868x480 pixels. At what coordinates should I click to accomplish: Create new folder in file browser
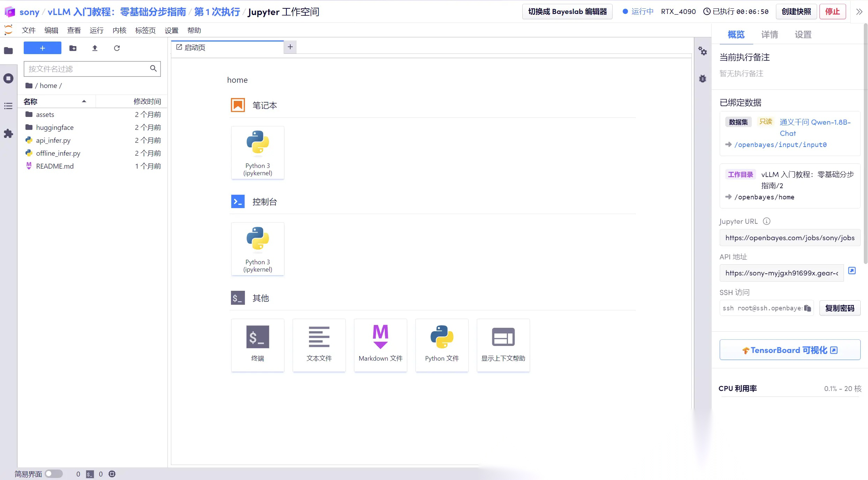[73, 48]
